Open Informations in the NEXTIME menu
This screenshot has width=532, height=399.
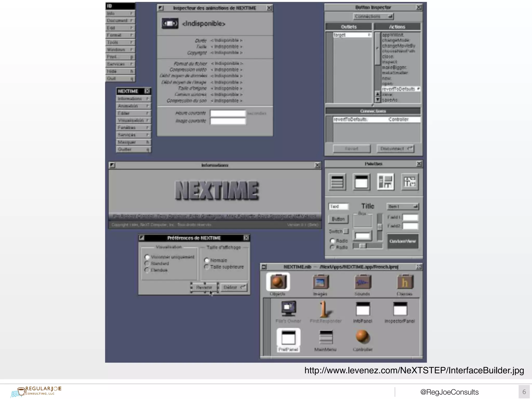pyautogui.click(x=134, y=99)
